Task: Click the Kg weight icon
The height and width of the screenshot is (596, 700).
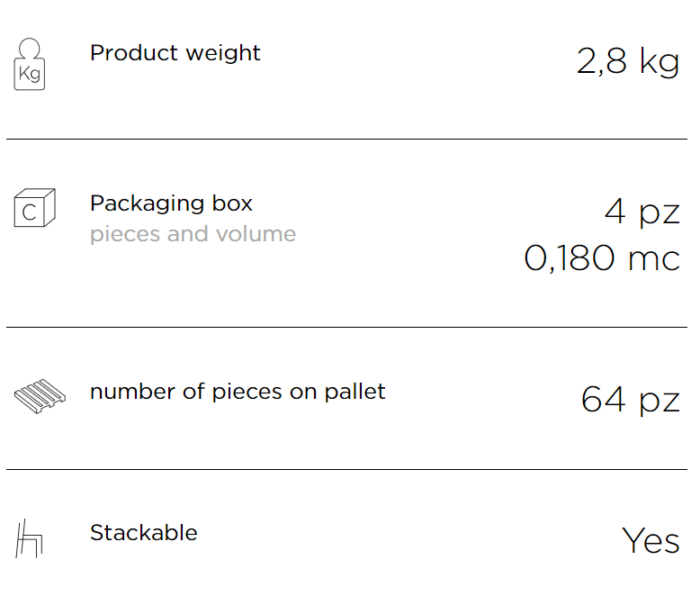Action: point(30,64)
